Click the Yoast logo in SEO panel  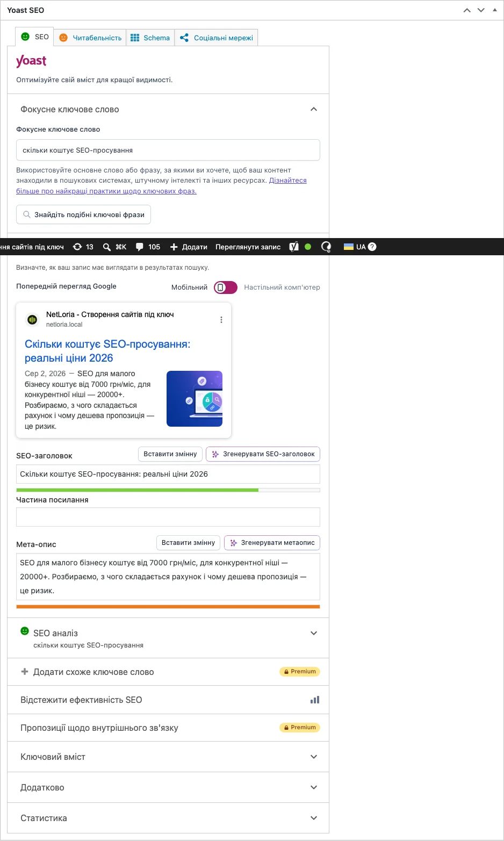[31, 61]
